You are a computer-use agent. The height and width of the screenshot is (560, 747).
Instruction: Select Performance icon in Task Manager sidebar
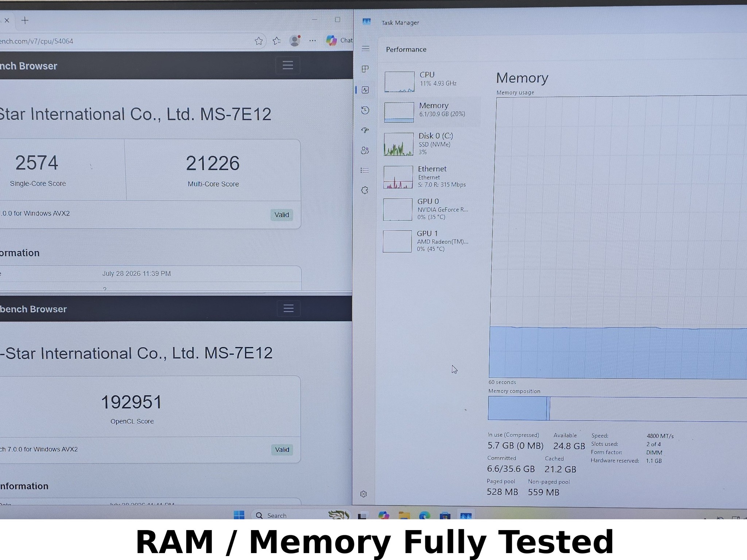click(x=365, y=90)
